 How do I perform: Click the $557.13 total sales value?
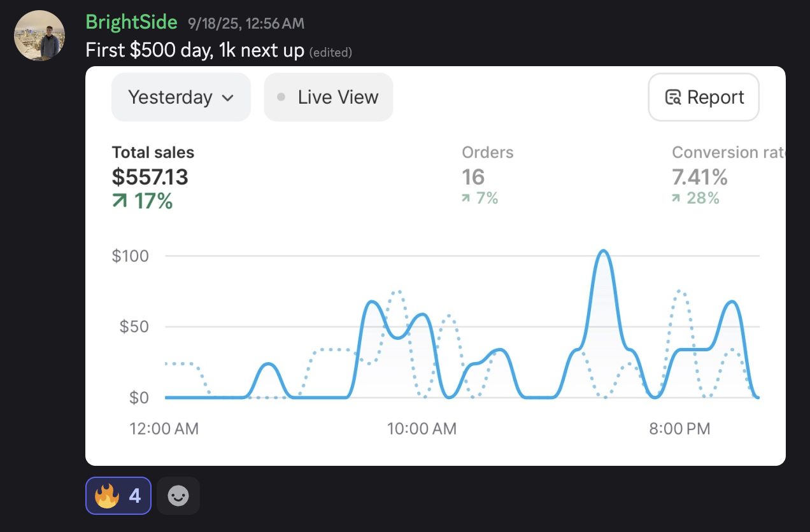[x=150, y=177]
